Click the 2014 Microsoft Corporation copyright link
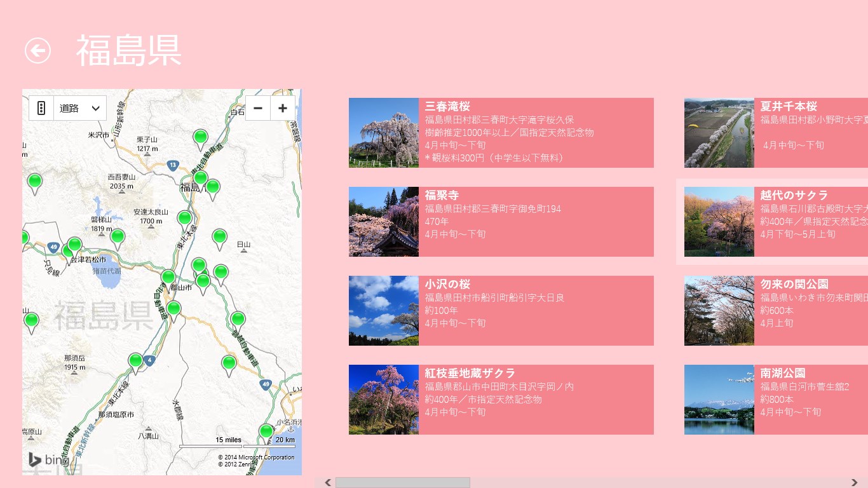Screen dimensions: 868x488 click(x=257, y=457)
